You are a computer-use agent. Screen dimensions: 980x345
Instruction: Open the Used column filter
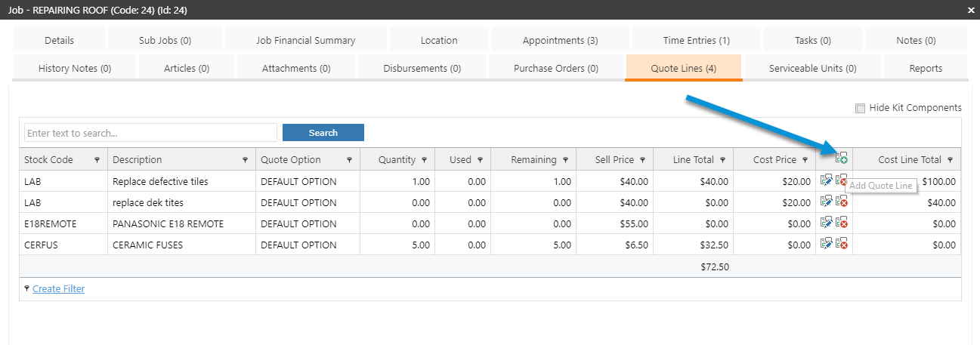click(479, 160)
